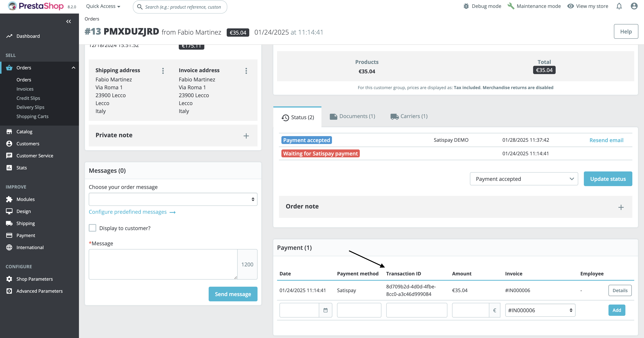Open the employee profile avatar icon
644x338 pixels.
[634, 6]
